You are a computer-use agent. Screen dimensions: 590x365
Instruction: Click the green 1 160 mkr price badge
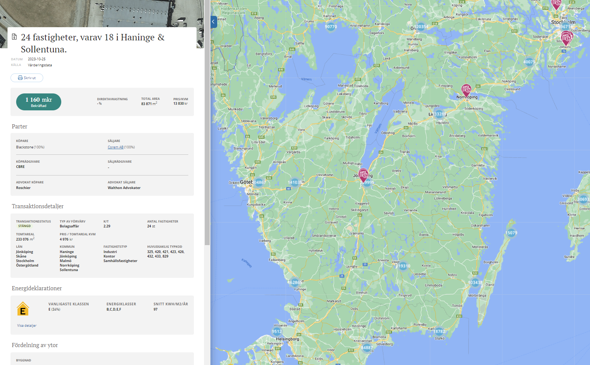tap(38, 102)
